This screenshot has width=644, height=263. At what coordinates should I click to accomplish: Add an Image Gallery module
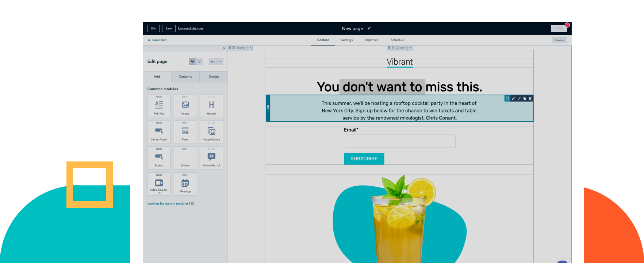(211, 132)
